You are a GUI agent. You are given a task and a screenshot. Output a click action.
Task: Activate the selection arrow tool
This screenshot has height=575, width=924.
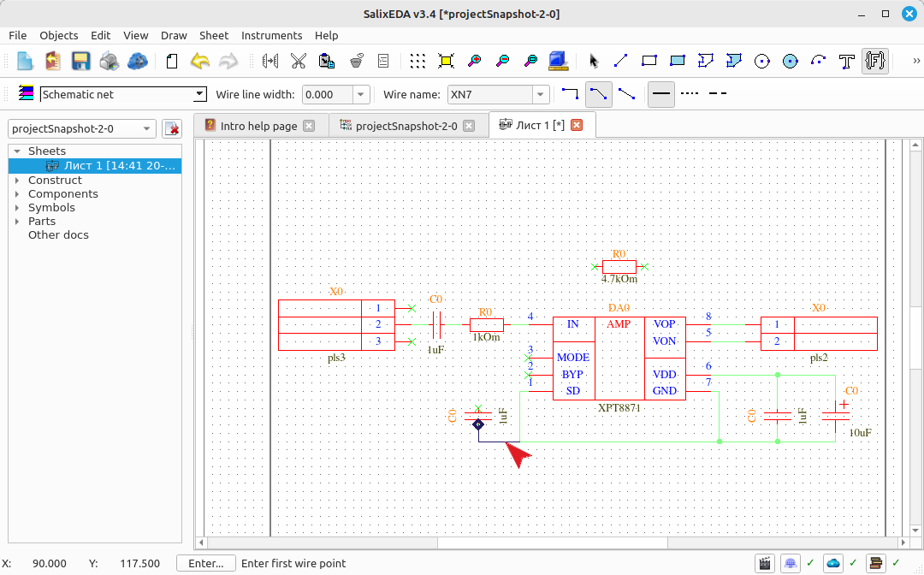[x=594, y=61]
